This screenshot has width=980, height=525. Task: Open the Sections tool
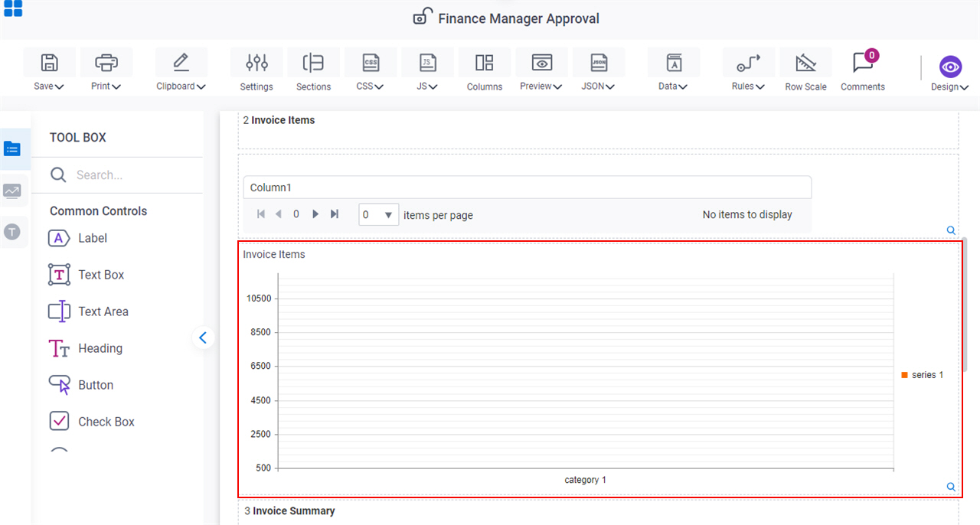[x=313, y=62]
